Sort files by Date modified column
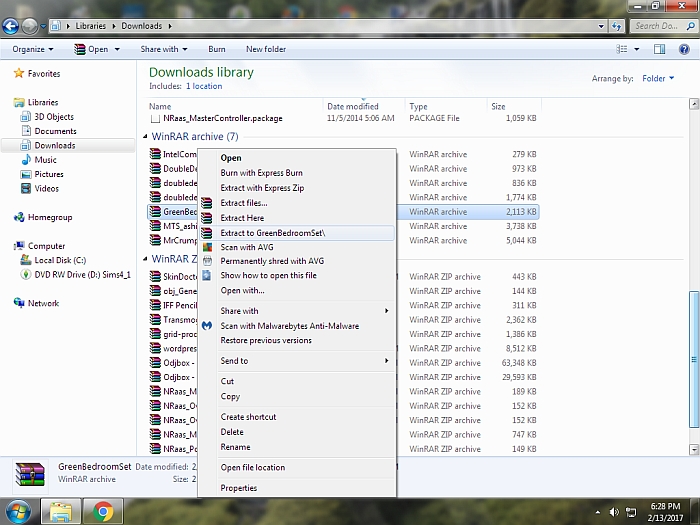The image size is (700, 525). tap(352, 106)
